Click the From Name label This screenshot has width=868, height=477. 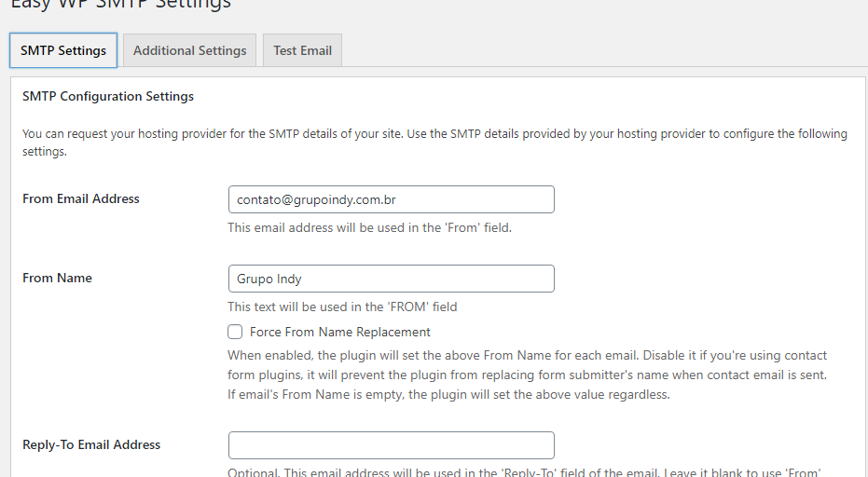pos(57,278)
